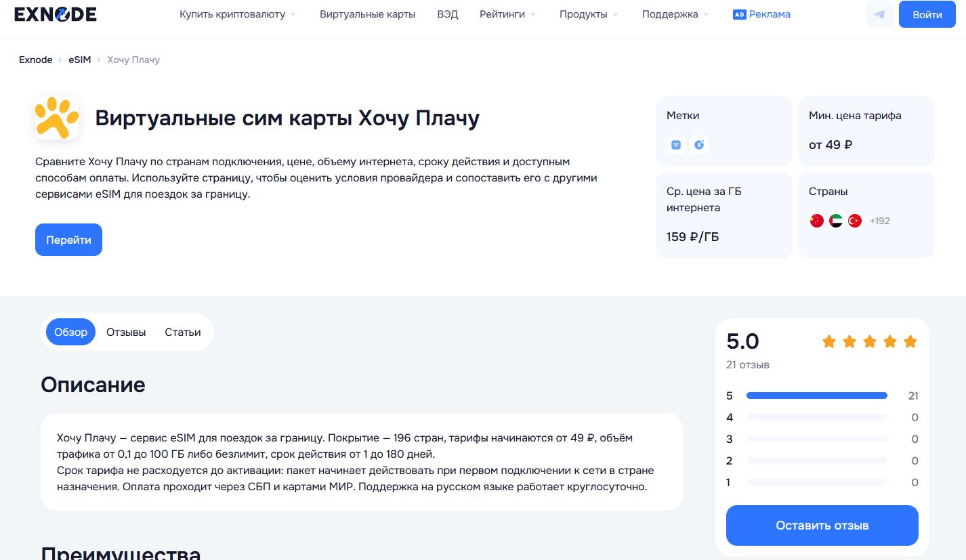Go to eSIM in the breadcrumb
Viewport: 966px width, 560px height.
pyautogui.click(x=80, y=60)
